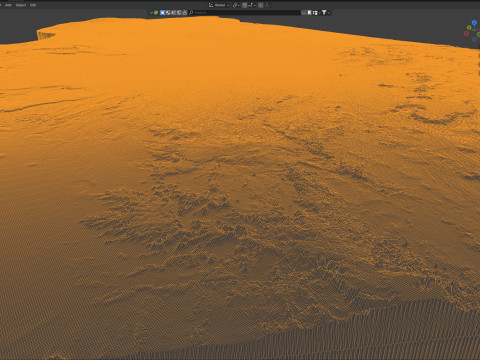
Task: Toggle snapping with the magnet icon
Action: [x=245, y=5]
